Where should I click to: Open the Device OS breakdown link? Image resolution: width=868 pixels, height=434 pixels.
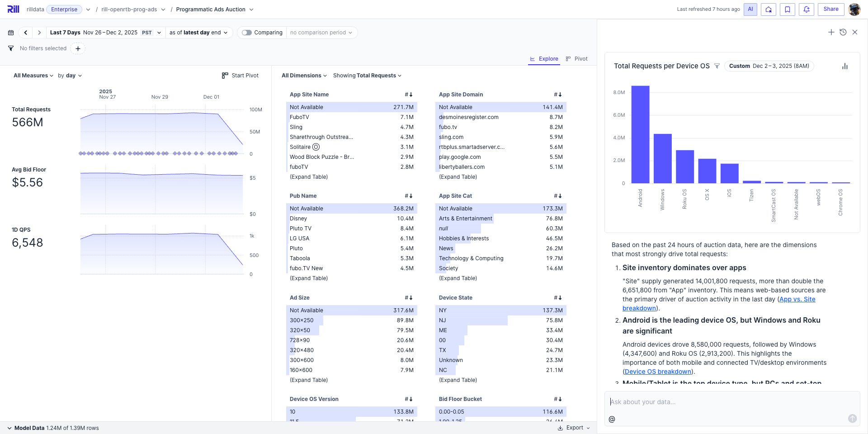click(658, 372)
